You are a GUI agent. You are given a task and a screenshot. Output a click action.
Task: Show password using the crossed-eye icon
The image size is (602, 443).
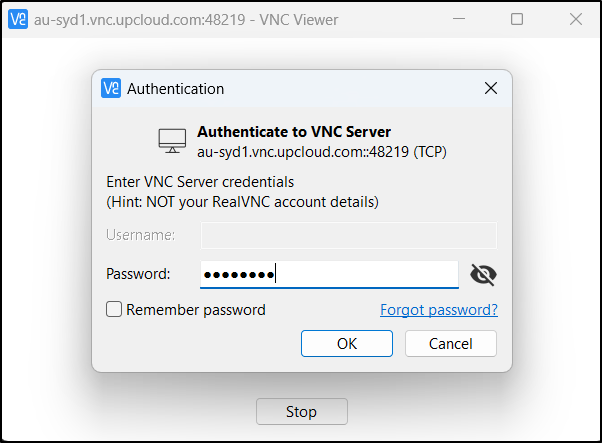click(x=483, y=275)
